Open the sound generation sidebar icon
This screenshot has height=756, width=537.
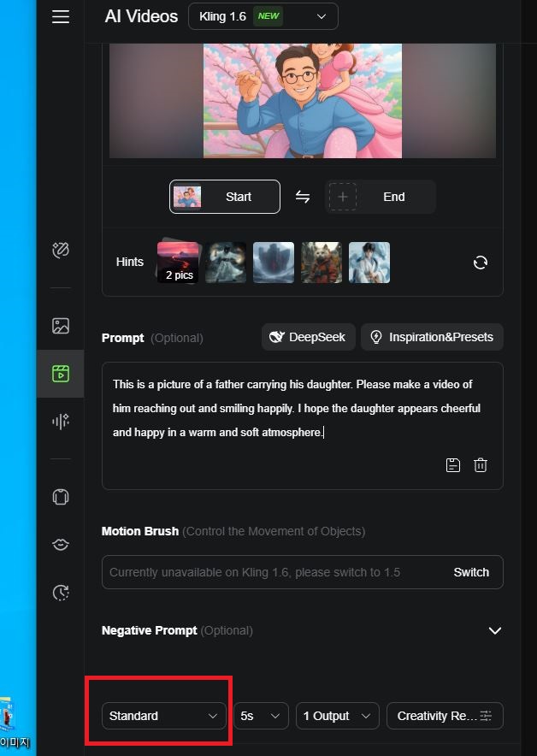coord(60,422)
